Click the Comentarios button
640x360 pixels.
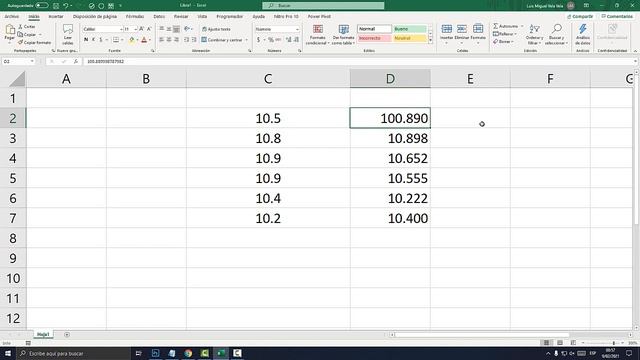pyautogui.click(x=617, y=16)
